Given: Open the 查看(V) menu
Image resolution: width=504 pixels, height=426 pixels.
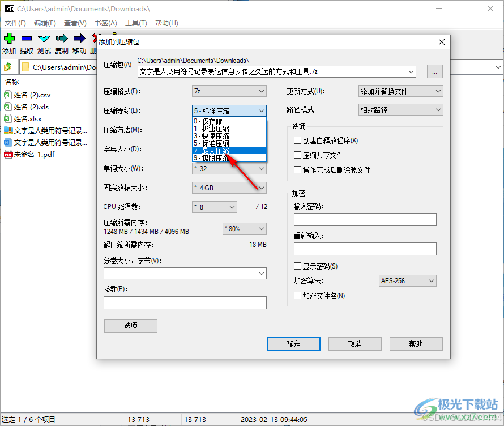Looking at the screenshot, I should click(75, 23).
